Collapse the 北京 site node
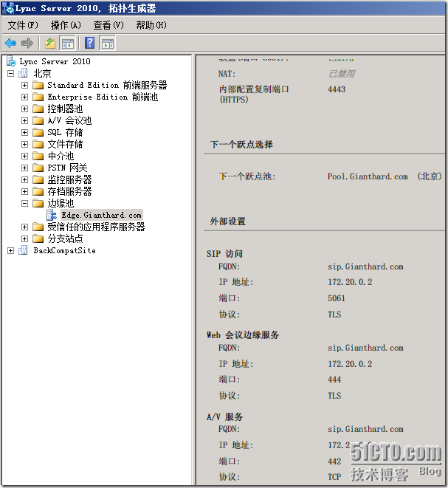 tap(11, 74)
